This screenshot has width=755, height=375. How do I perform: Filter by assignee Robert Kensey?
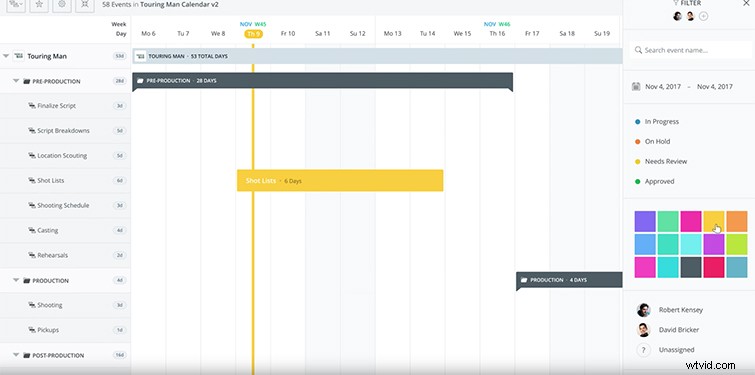pyautogui.click(x=670, y=310)
